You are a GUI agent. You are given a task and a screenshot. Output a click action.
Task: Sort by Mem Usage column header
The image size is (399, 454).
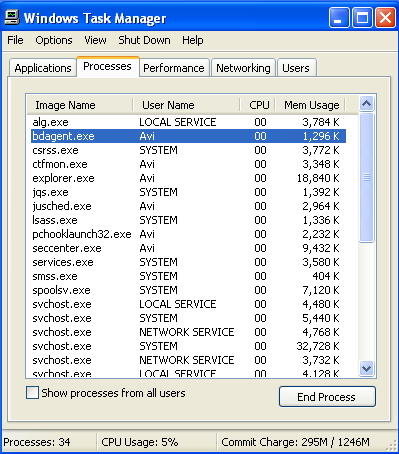point(310,105)
